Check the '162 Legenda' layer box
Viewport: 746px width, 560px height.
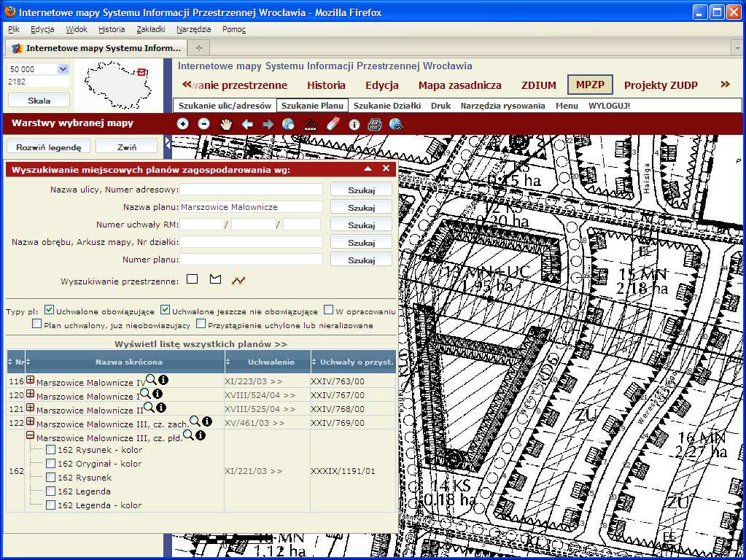(51, 491)
